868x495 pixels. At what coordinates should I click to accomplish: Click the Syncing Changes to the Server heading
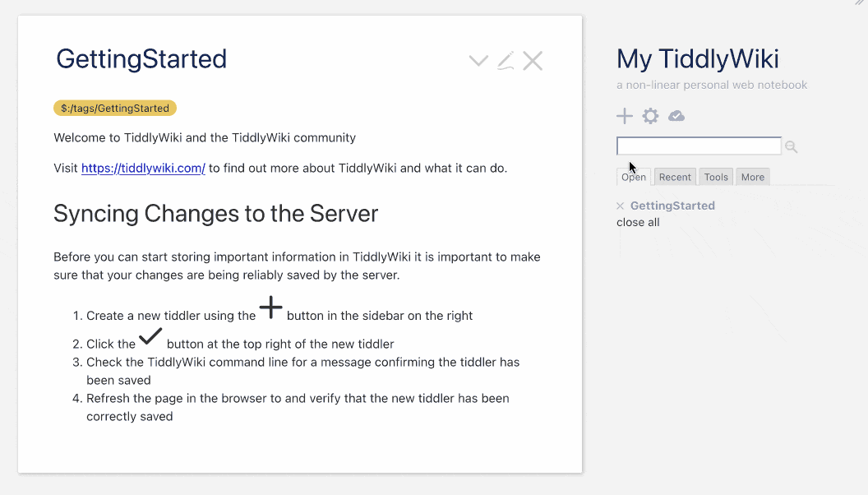point(216,213)
